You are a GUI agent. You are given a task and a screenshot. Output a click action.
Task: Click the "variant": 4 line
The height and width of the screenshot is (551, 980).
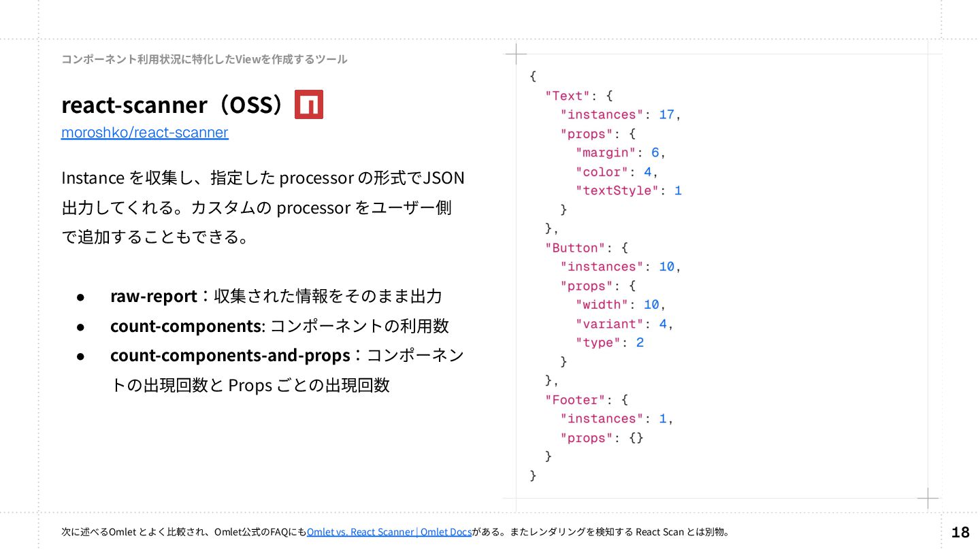(x=624, y=324)
